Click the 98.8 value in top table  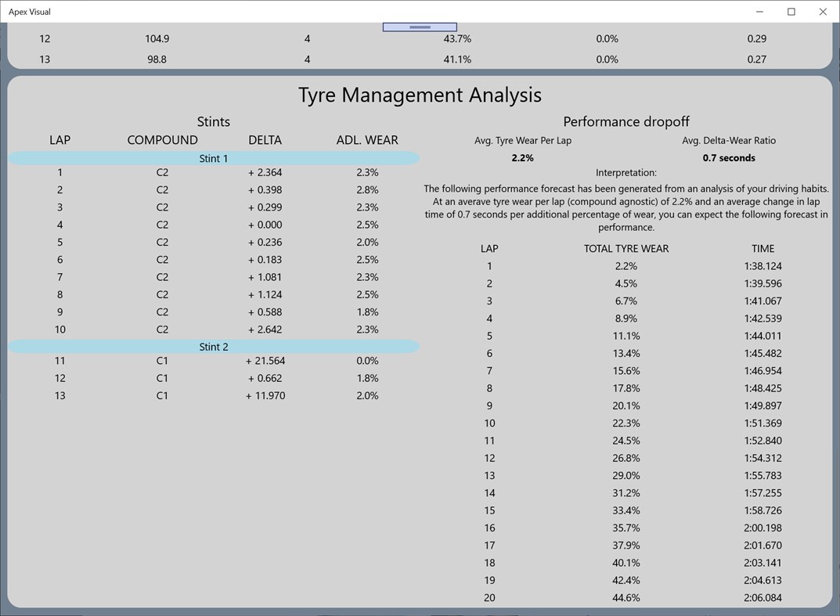[x=157, y=59]
